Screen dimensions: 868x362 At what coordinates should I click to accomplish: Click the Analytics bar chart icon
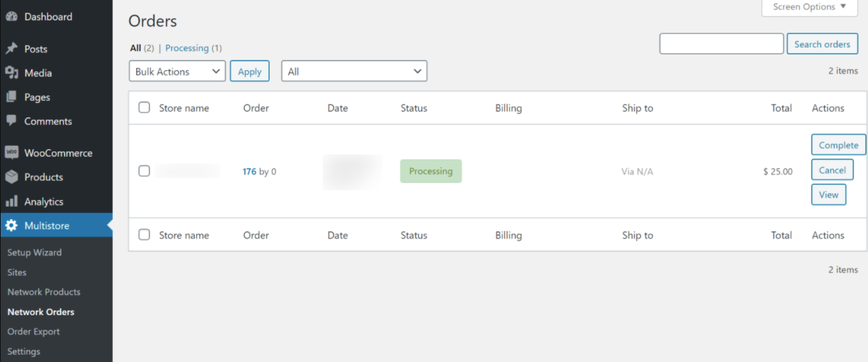point(11,201)
